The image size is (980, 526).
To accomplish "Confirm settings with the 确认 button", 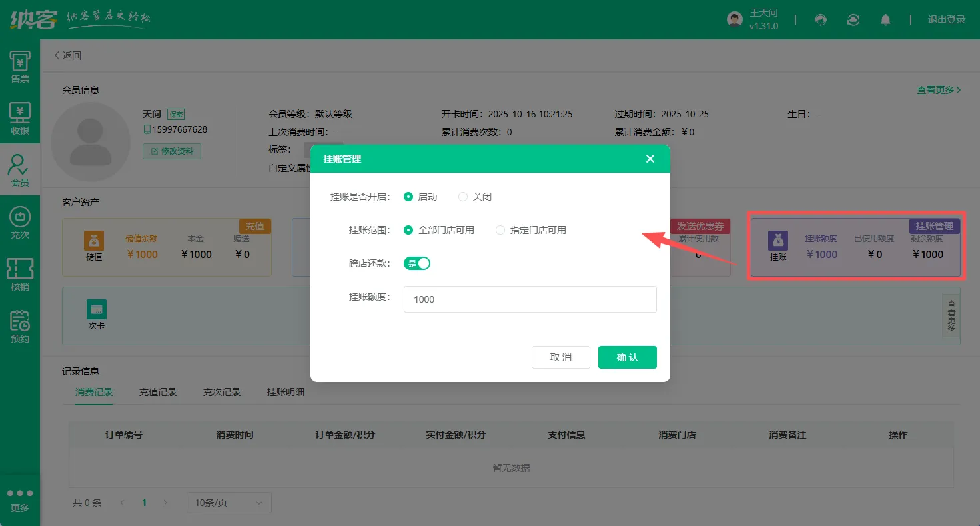I will [x=627, y=357].
